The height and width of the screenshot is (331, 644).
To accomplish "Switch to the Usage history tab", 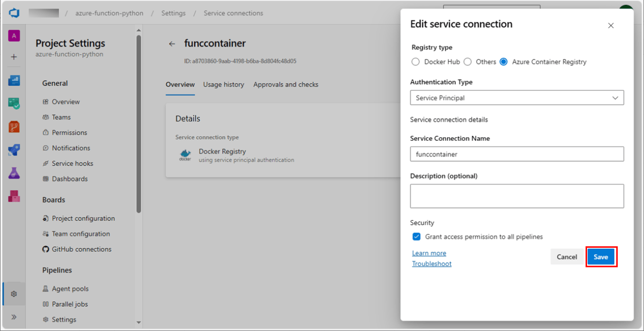I will [223, 85].
